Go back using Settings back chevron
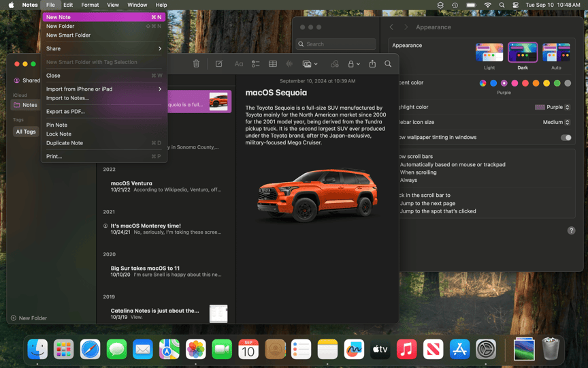Image resolution: width=588 pixels, height=368 pixels. (391, 27)
